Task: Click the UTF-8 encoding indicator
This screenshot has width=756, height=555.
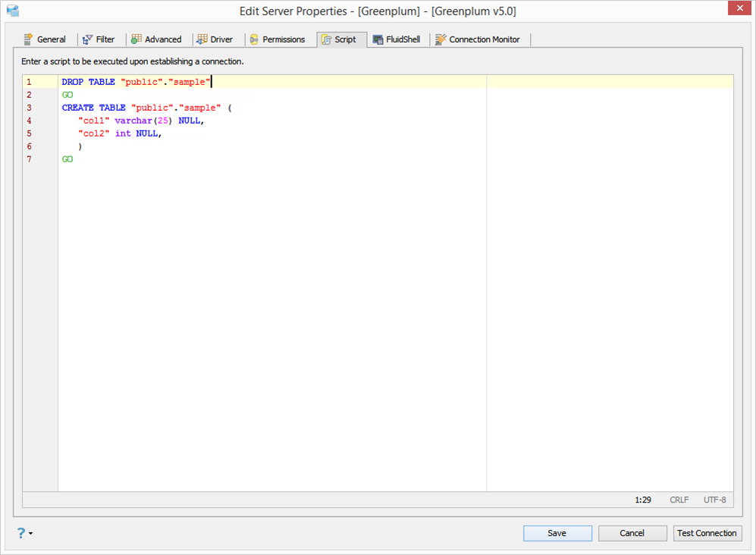Action: point(714,500)
